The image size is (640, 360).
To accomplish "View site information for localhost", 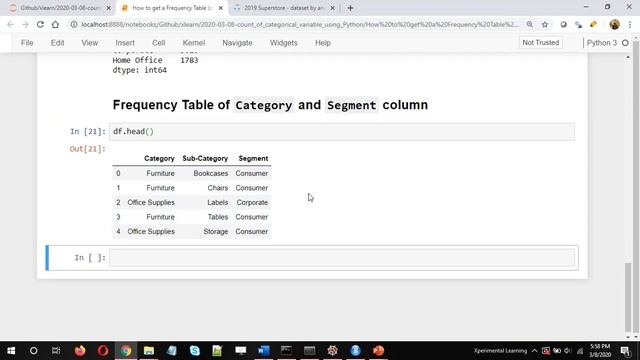I will tap(74, 24).
